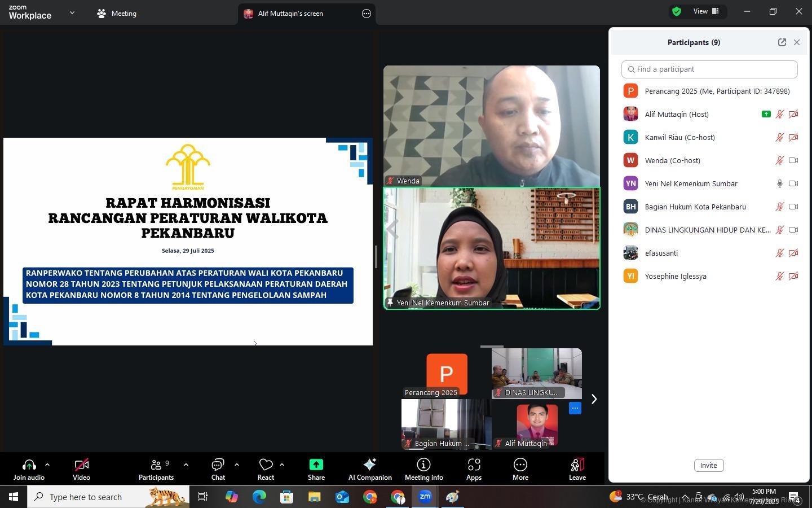
Task: Open the Apps icon in toolbar
Action: (x=474, y=469)
